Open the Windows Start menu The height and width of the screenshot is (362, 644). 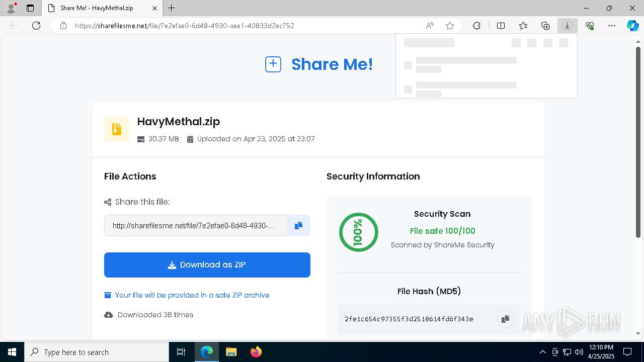[12, 352]
